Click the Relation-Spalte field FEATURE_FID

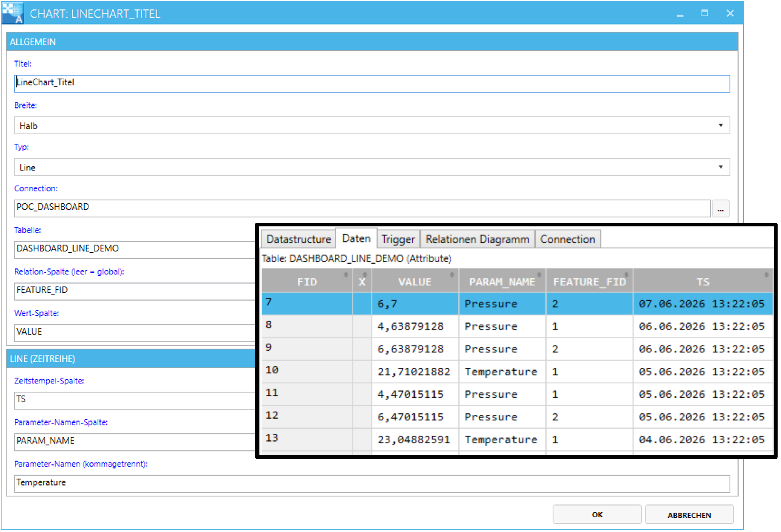pos(135,291)
